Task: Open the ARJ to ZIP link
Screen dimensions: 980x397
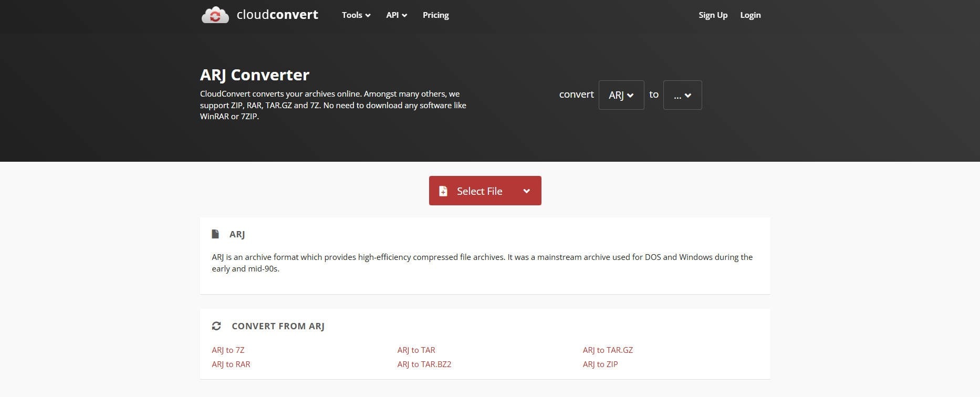Action: pos(600,364)
